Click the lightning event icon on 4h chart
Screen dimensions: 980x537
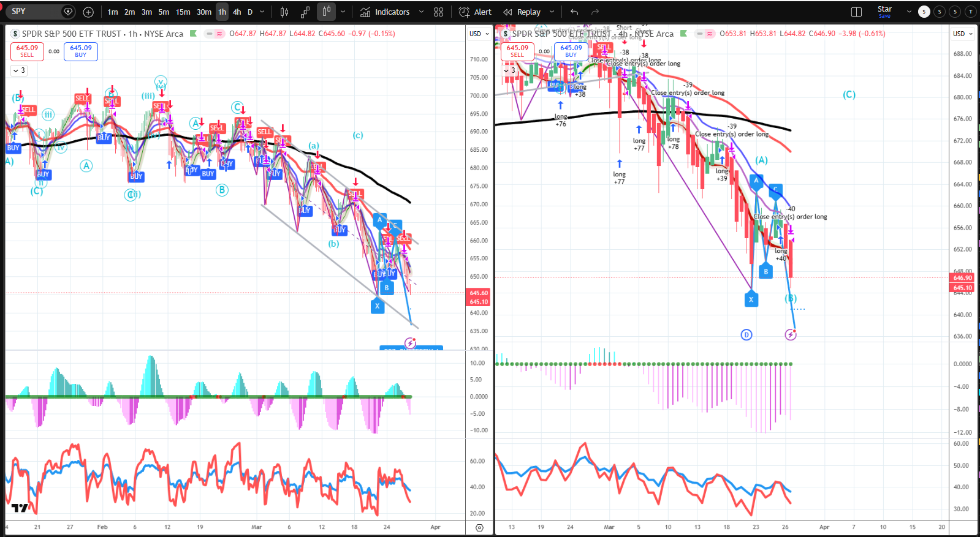791,335
